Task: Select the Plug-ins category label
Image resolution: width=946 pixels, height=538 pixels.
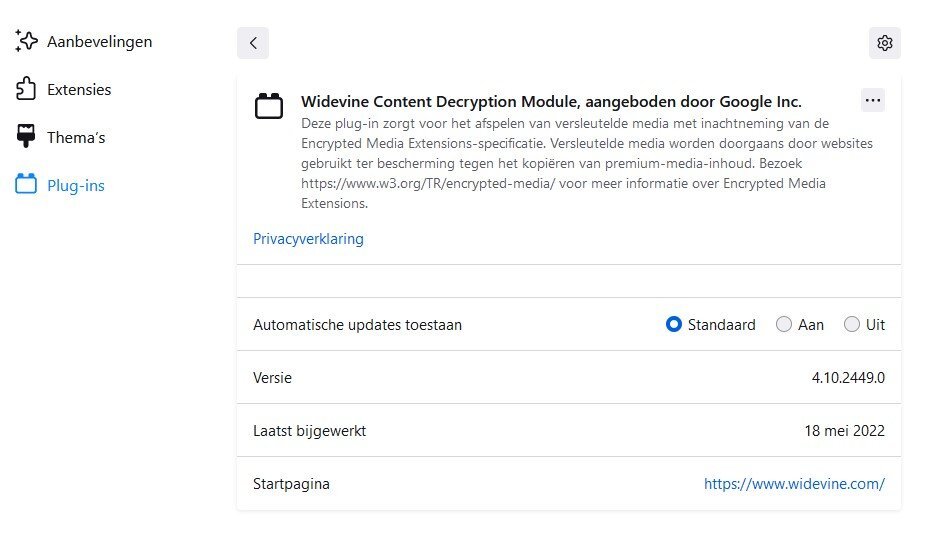Action: click(x=76, y=185)
